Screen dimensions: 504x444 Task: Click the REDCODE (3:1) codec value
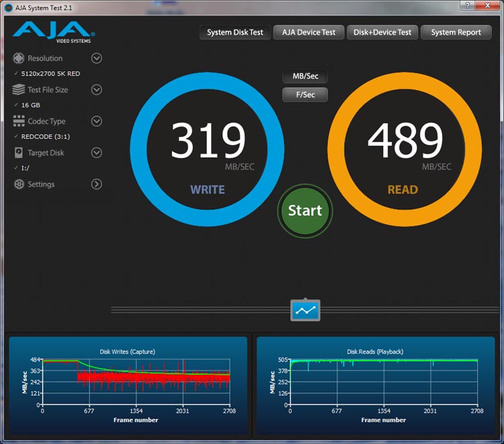point(45,136)
